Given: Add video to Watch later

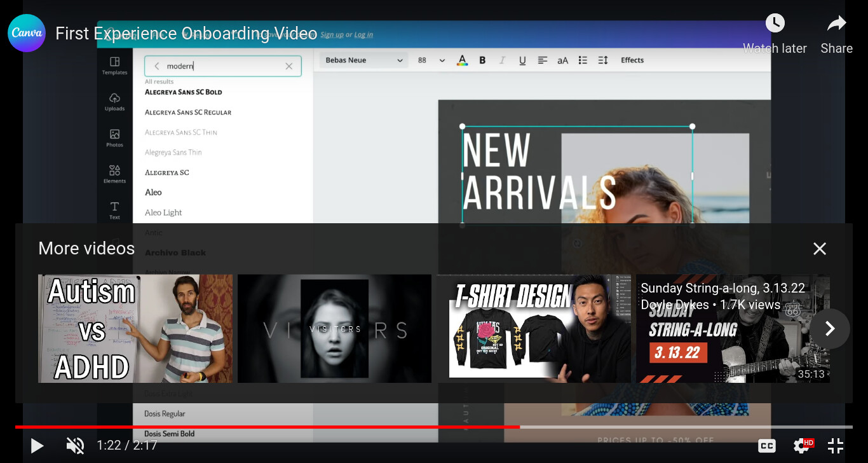Looking at the screenshot, I should click(775, 34).
